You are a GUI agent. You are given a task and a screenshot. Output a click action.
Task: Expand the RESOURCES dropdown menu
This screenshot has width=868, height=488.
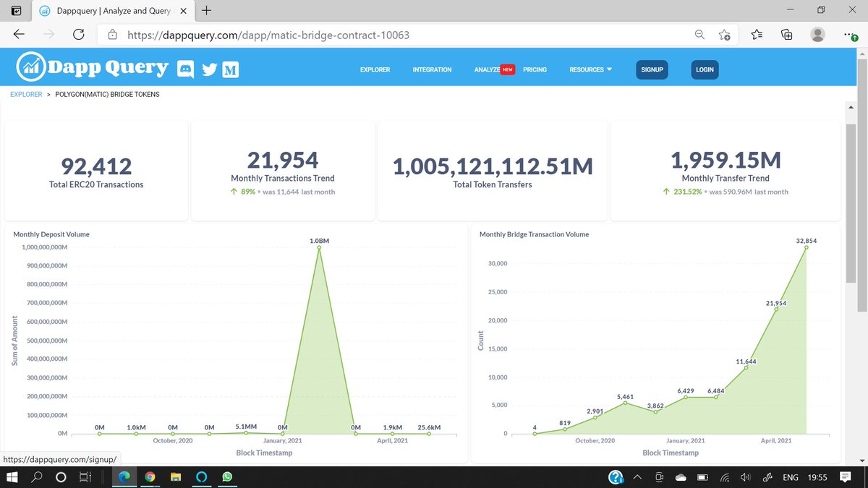(x=590, y=69)
